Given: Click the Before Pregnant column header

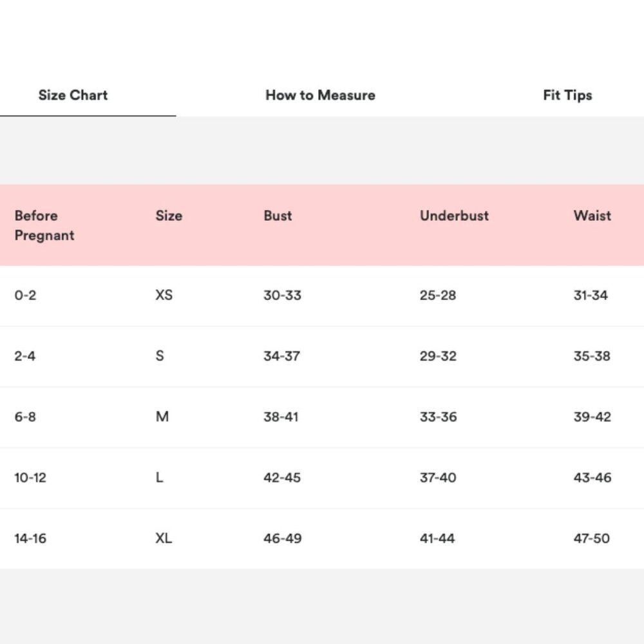Looking at the screenshot, I should 44,225.
